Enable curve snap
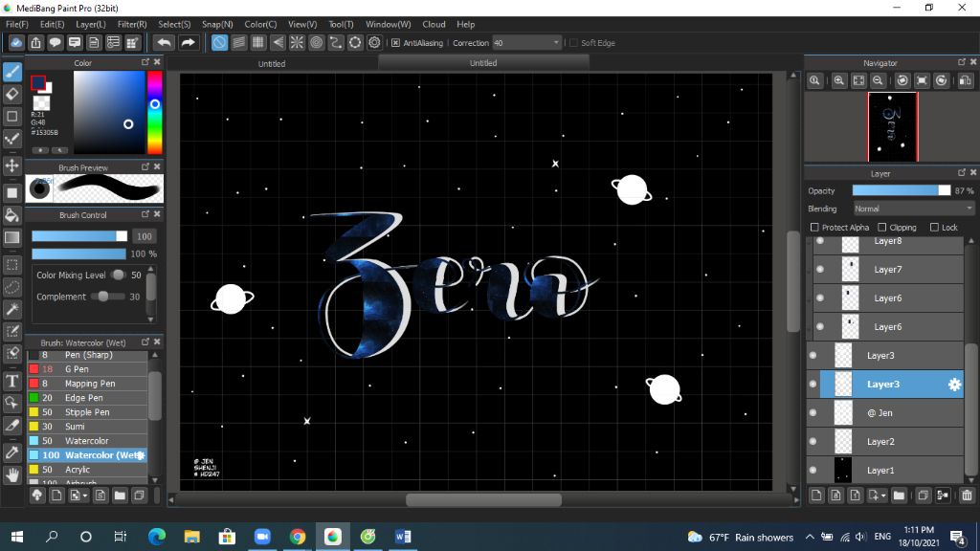980x551 pixels. click(x=336, y=42)
